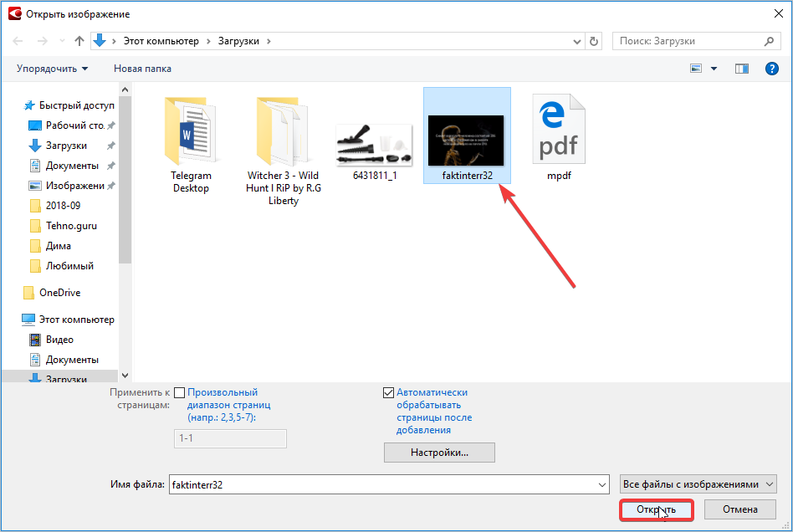Screen dimensions: 793x532
Task: Uncheck automatic page processing checkbox
Action: (x=388, y=393)
